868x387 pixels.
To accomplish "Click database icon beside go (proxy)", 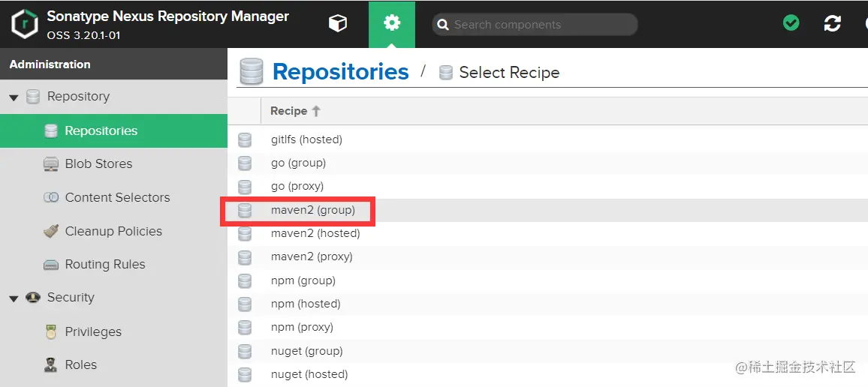I will point(245,187).
